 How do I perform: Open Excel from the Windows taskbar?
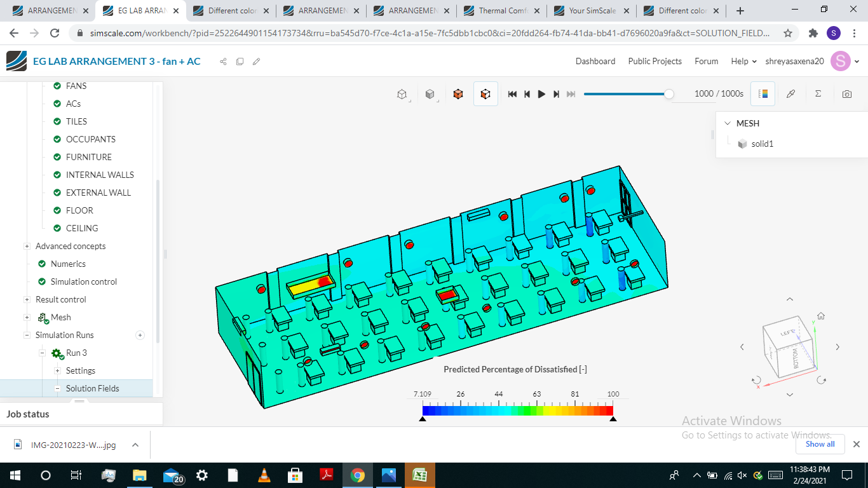(x=419, y=475)
